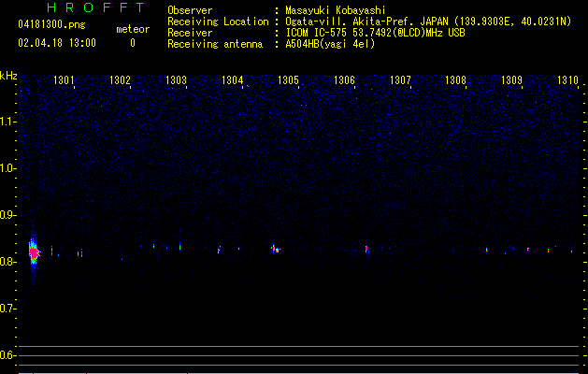588x374 pixels.
Task: Click the 1301 time axis marker
Action: pos(64,80)
